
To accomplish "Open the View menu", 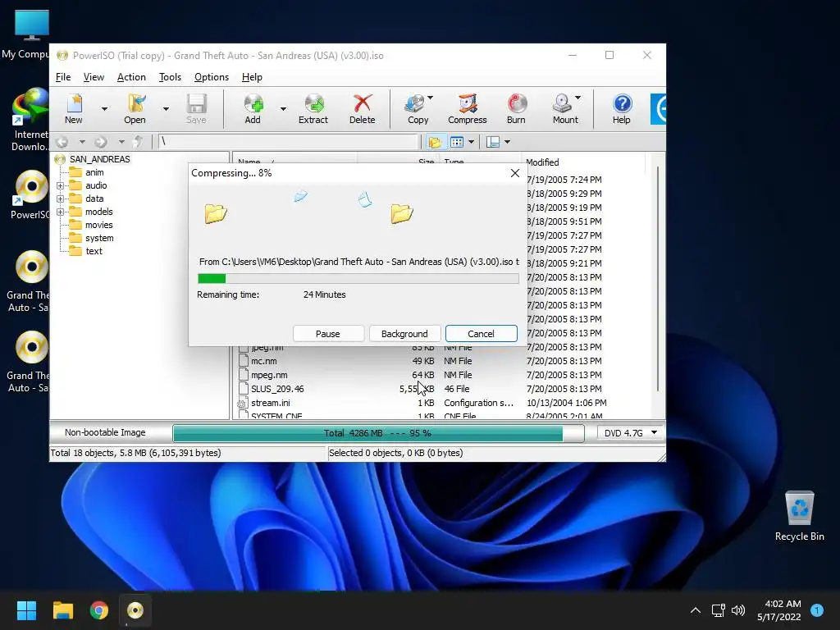I will tap(94, 77).
